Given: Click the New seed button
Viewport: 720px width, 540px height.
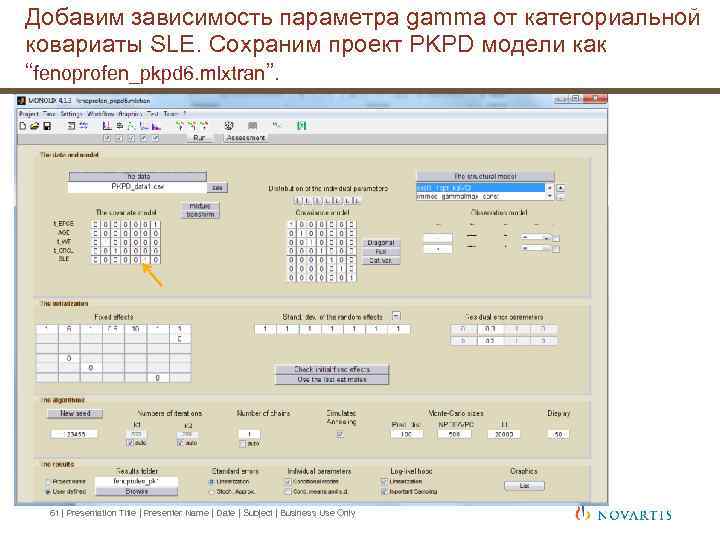Looking at the screenshot, I should [75, 413].
